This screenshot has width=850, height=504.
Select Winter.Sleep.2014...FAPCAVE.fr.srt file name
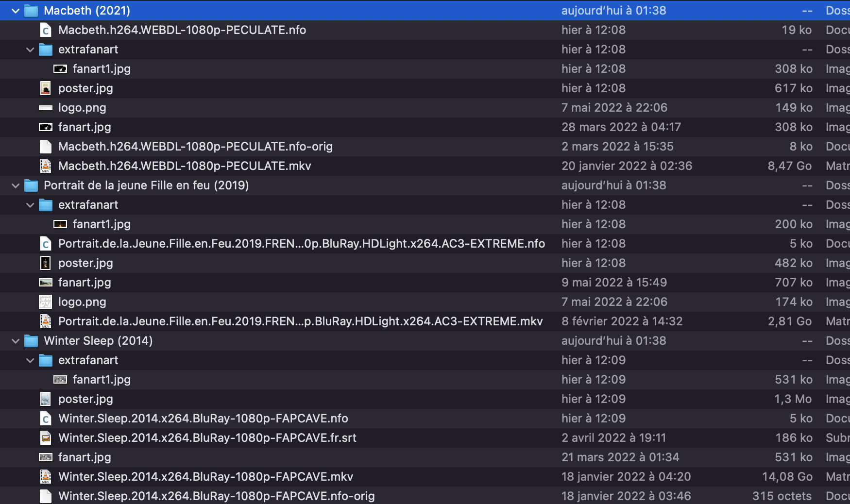pyautogui.click(x=207, y=438)
